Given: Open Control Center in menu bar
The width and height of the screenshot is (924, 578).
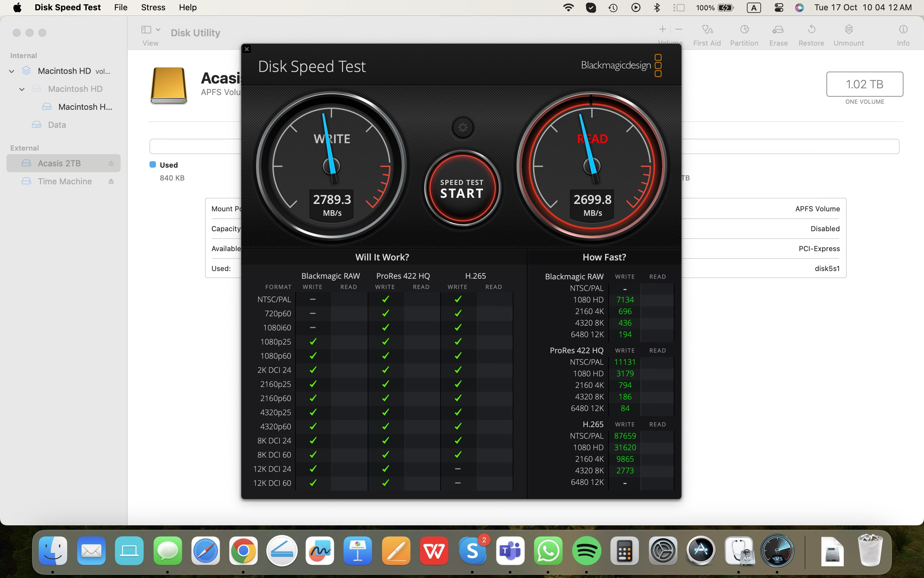Looking at the screenshot, I should coord(779,7).
